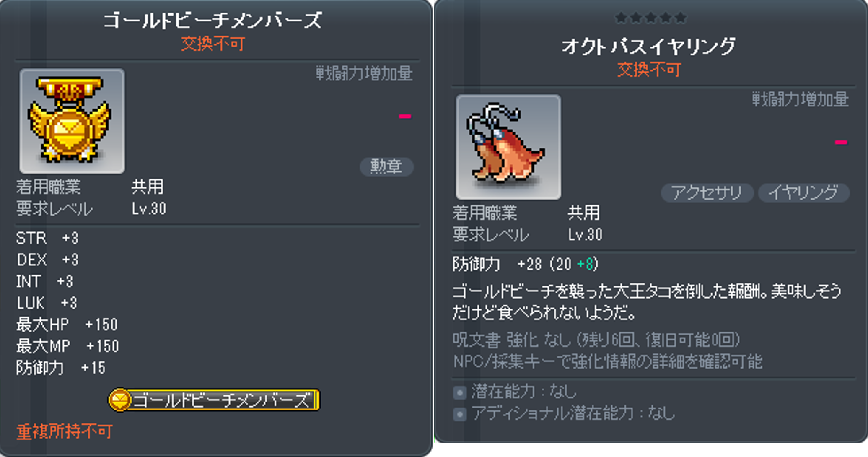The height and width of the screenshot is (457, 868).
Task: Click the orange 交換不可 label under earring title
Action: pyautogui.click(x=649, y=70)
